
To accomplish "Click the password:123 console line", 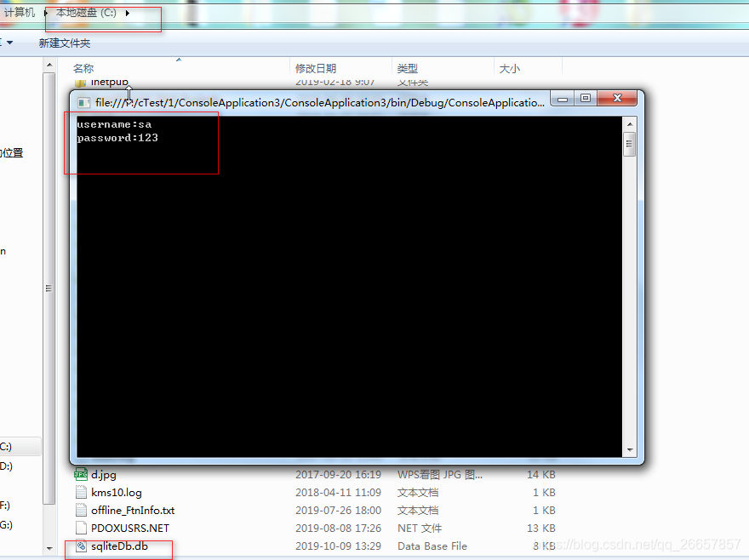I will [x=117, y=138].
